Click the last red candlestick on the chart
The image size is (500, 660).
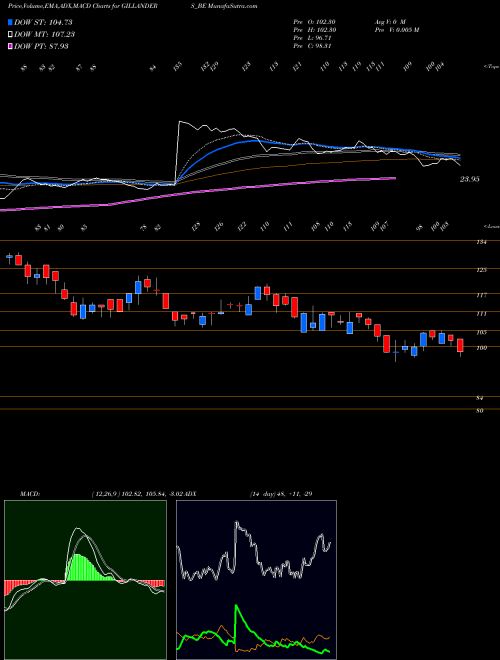tap(460, 346)
